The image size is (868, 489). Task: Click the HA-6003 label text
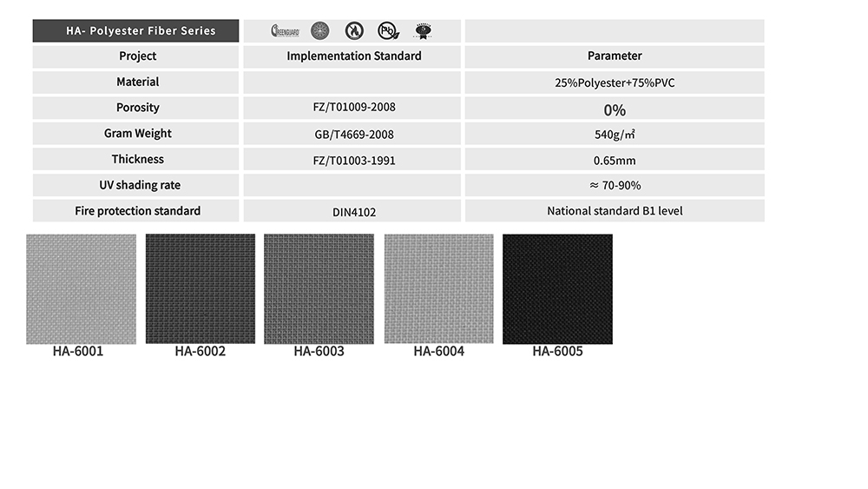point(319,352)
